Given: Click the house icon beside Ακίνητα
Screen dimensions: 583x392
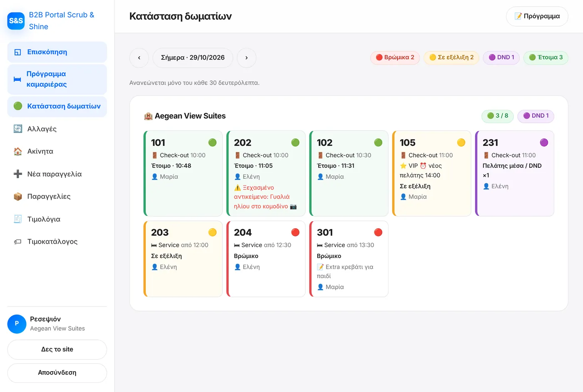Looking at the screenshot, I should click(x=18, y=151).
